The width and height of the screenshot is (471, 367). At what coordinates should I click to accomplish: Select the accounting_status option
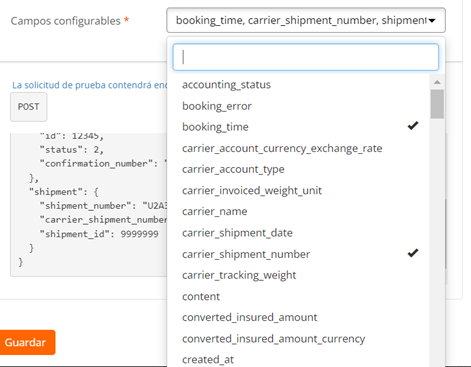tap(299, 85)
